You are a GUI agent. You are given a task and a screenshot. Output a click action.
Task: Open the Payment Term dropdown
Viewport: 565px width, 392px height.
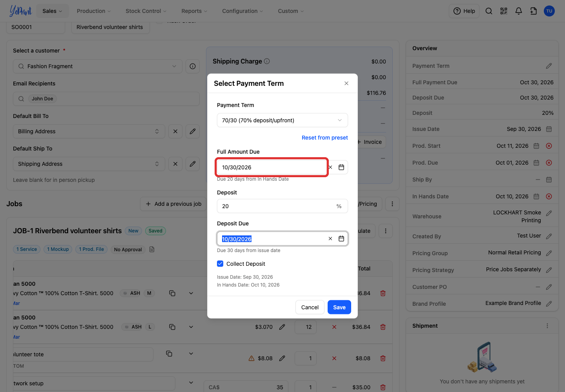pos(282,120)
